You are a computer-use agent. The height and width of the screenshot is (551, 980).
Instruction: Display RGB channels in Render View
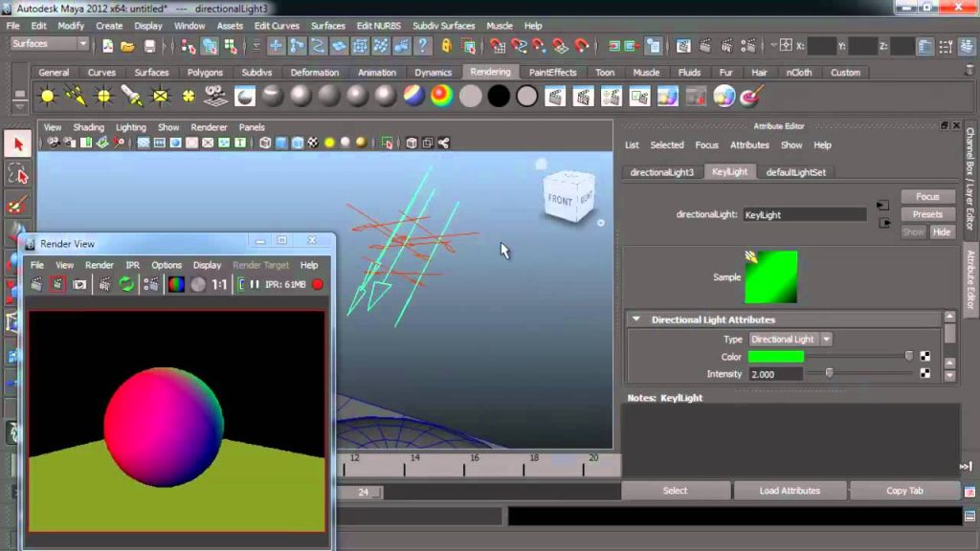176,284
